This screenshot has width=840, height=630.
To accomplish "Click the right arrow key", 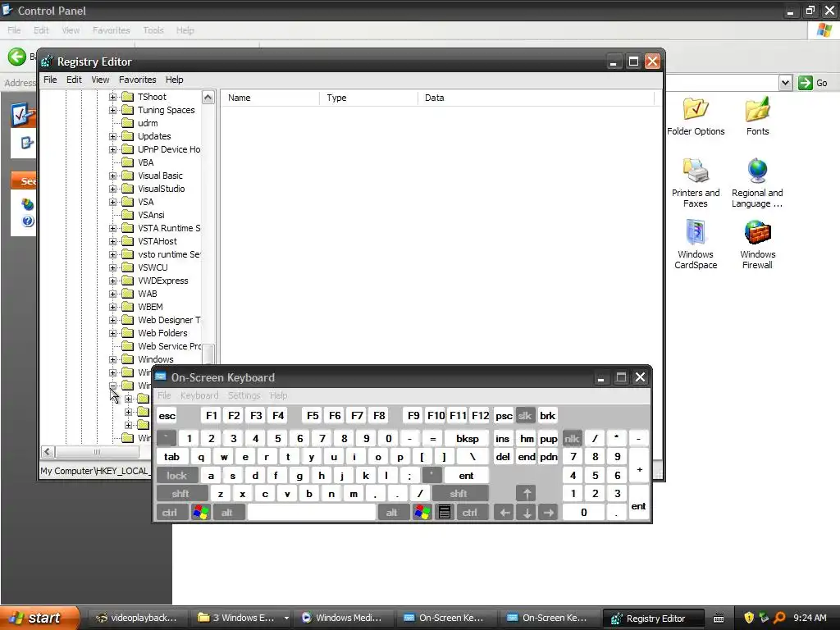I will (x=549, y=512).
